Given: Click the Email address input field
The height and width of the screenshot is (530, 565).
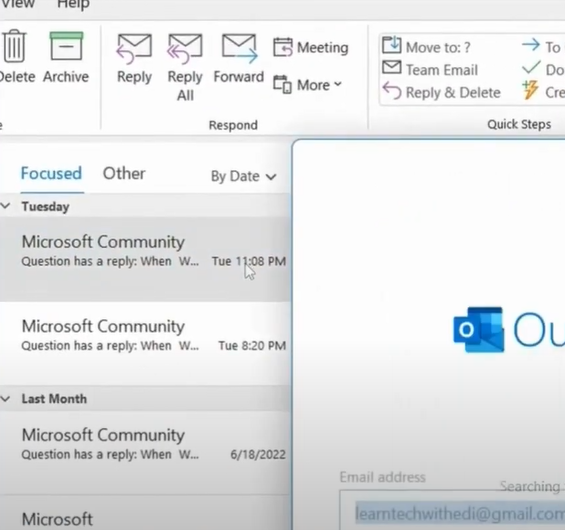Looking at the screenshot, I should [452, 511].
